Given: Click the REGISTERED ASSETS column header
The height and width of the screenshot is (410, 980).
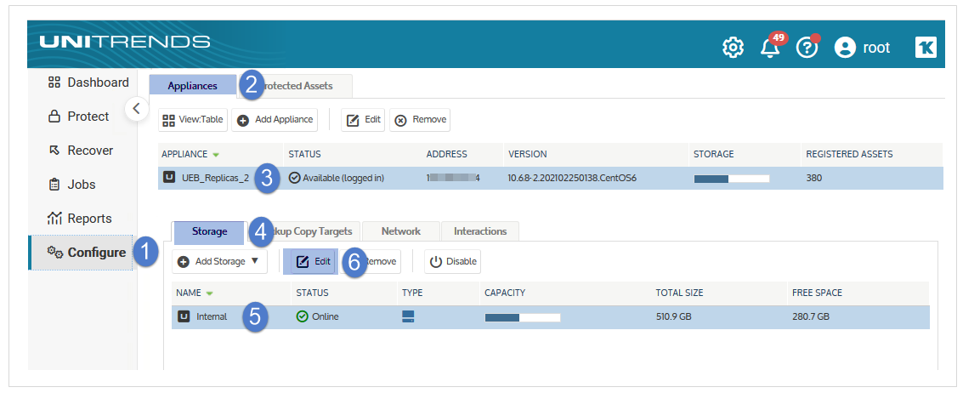Looking at the screenshot, I should point(849,154).
